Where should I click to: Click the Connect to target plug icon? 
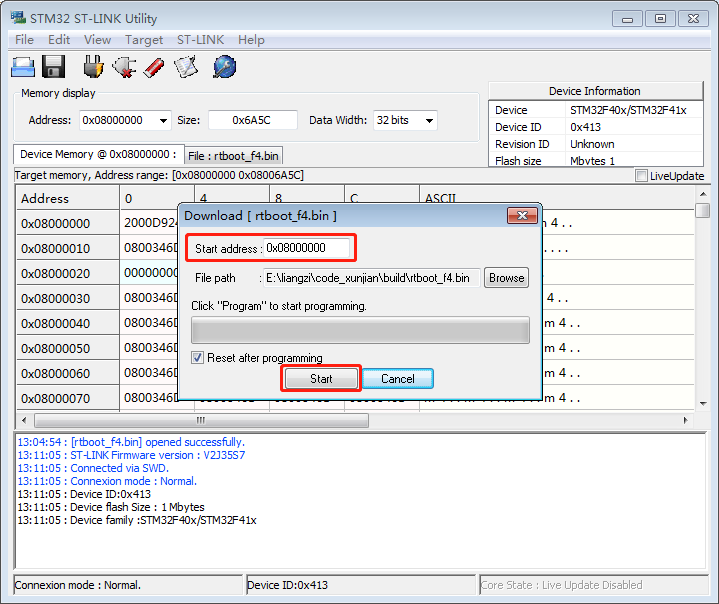(94, 67)
